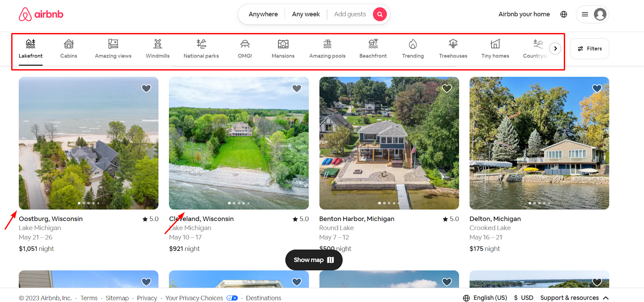Open the Terms footer link

pos(89,298)
